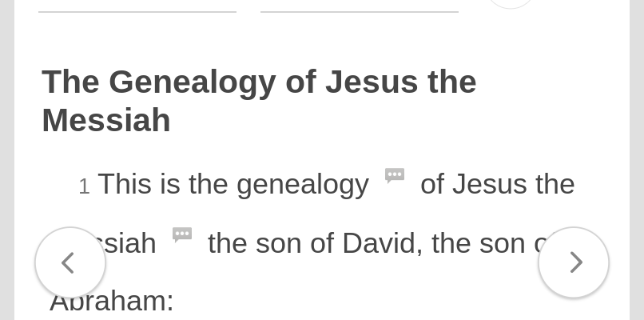Click the word 'Messiah' in the heading
644x320 pixels.
pyautogui.click(x=106, y=121)
